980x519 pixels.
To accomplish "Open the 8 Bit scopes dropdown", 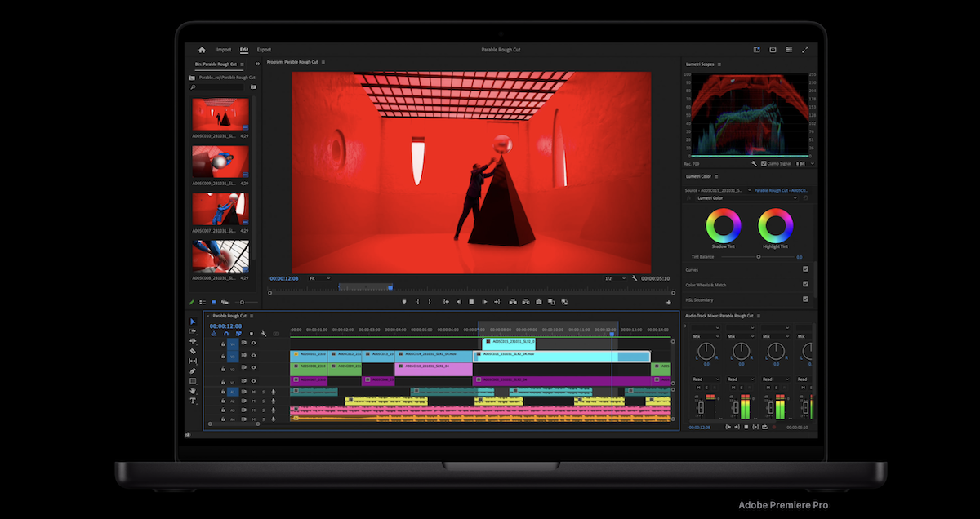I will (x=805, y=163).
